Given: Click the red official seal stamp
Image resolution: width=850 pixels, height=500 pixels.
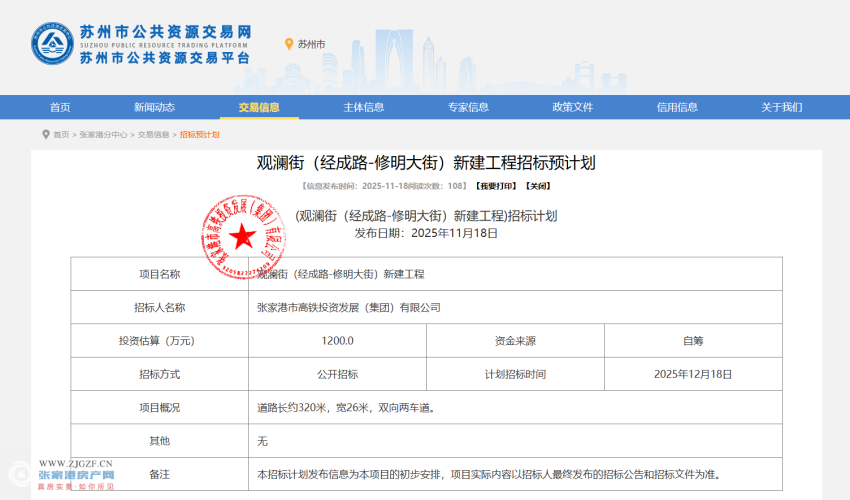Looking at the screenshot, I should pos(240,237).
